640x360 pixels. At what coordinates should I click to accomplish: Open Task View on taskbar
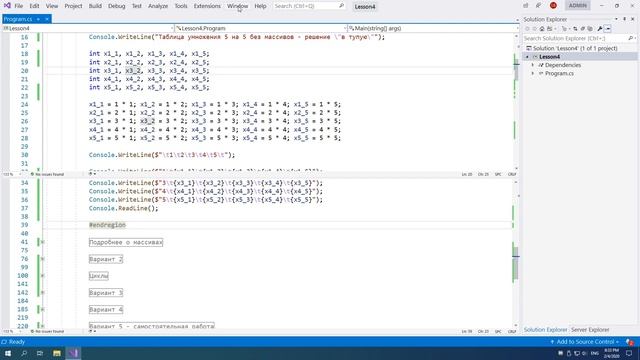40,353
